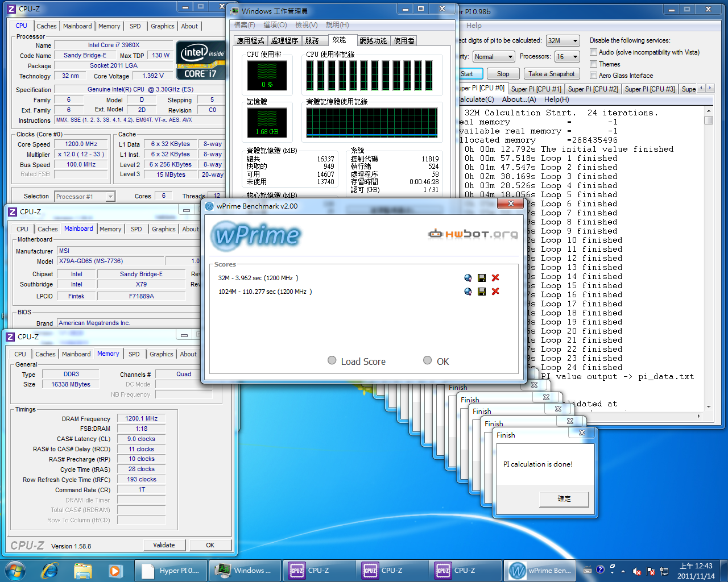
Task: Delete the 32M score using the red X
Action: (x=495, y=278)
